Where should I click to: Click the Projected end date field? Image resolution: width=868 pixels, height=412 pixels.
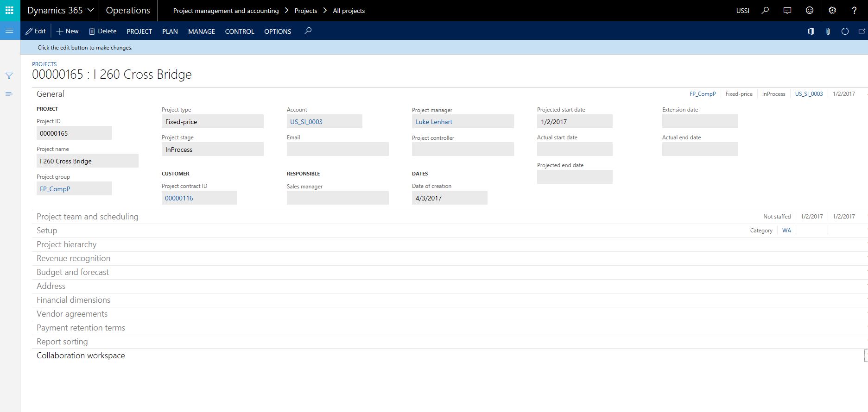[574, 177]
